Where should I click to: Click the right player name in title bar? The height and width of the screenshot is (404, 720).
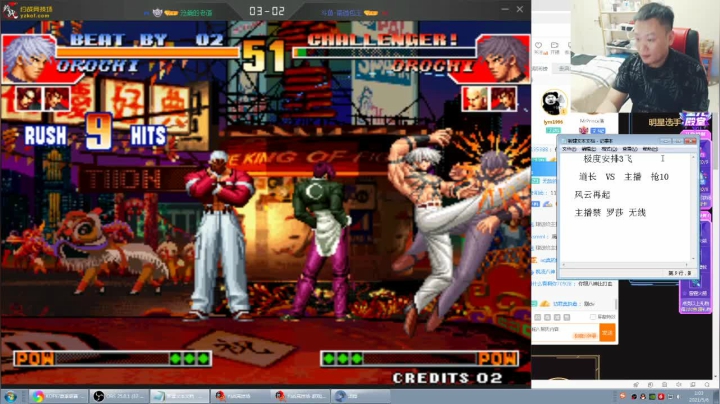[342, 13]
